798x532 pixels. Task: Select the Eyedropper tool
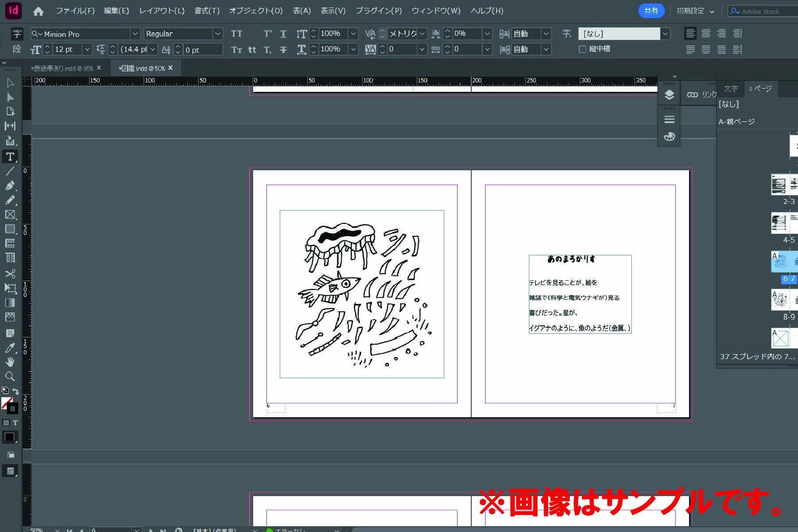10,347
